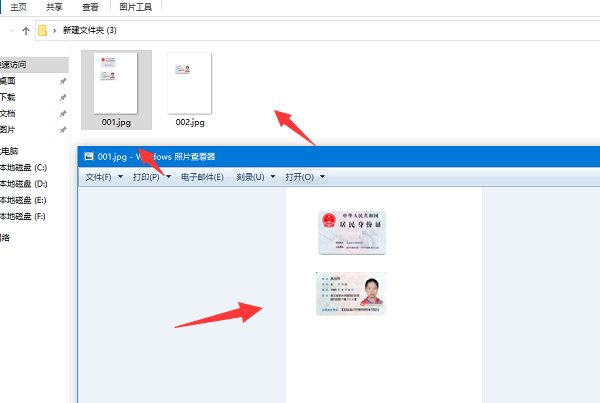Expand the 打印(P) dropdown arrow
600x403 pixels.
pyautogui.click(x=168, y=176)
